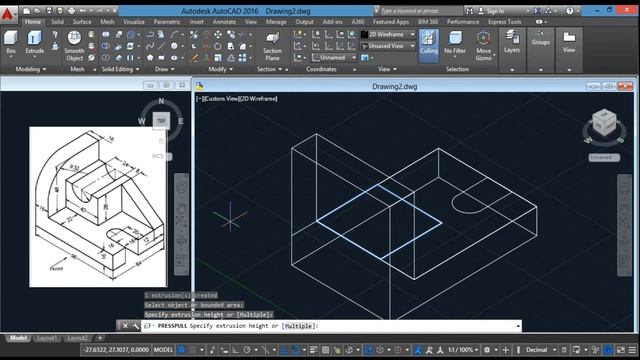This screenshot has height=360, width=640.
Task: Click the Extrude tool
Action: coord(35,43)
